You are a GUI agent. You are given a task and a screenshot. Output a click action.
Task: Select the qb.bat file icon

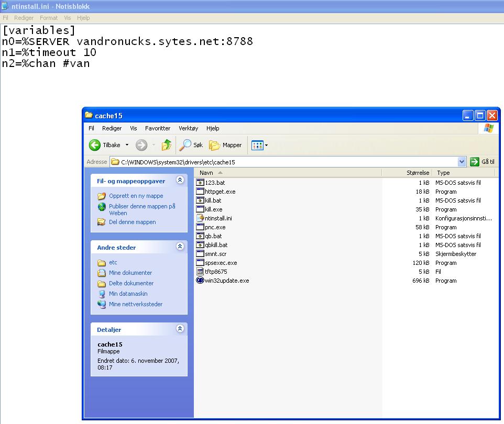point(200,236)
